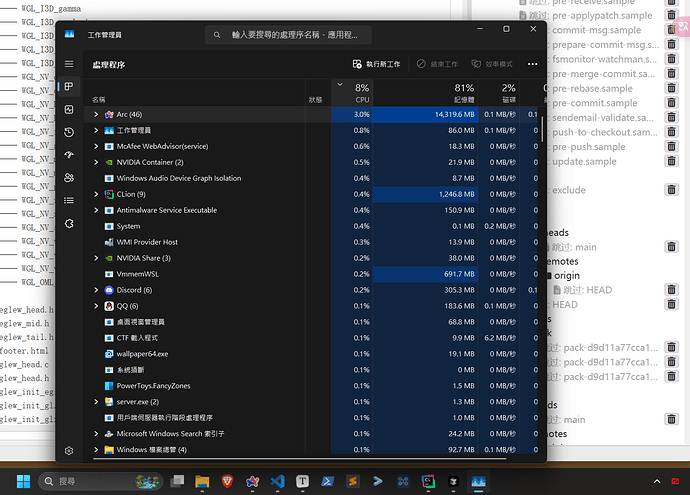Viewport: 690px width, 495px height.
Task: Show hidden system tray icons
Action: [x=657, y=481]
